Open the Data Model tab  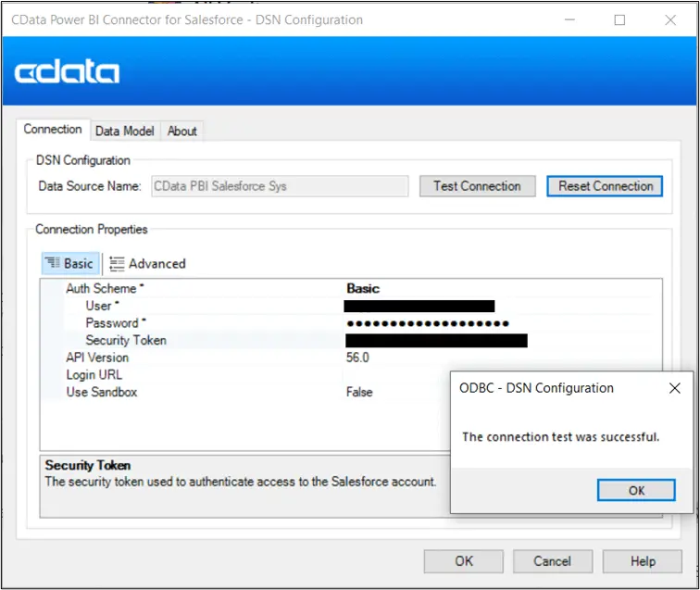[124, 132]
